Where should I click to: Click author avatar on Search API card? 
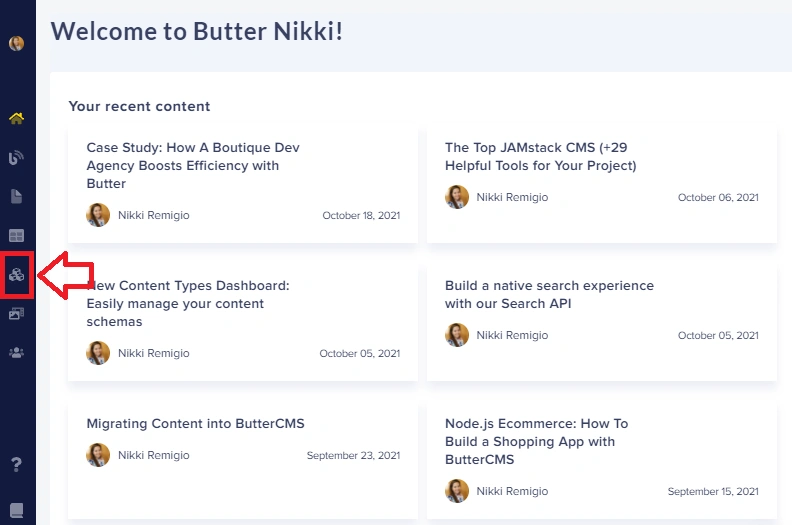click(x=457, y=335)
